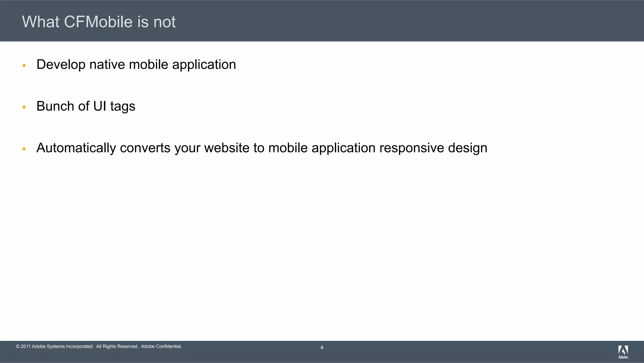Select the 'Bunch of UI tags' line

pos(86,106)
